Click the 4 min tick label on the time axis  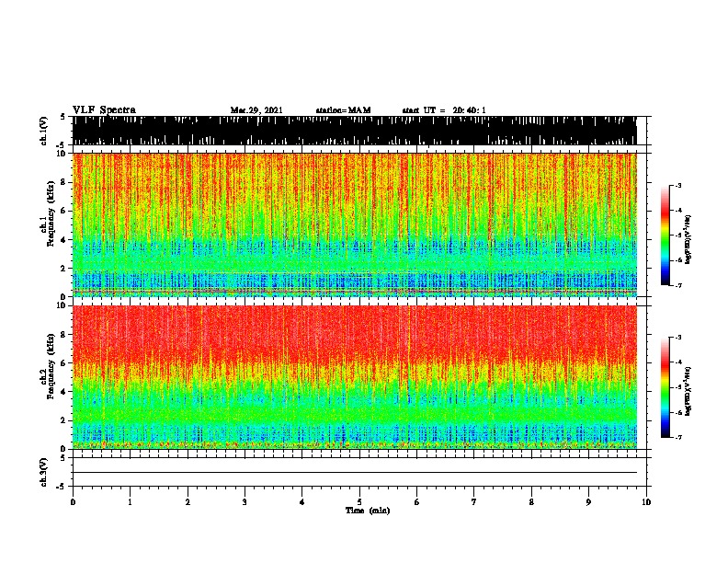[x=302, y=502]
